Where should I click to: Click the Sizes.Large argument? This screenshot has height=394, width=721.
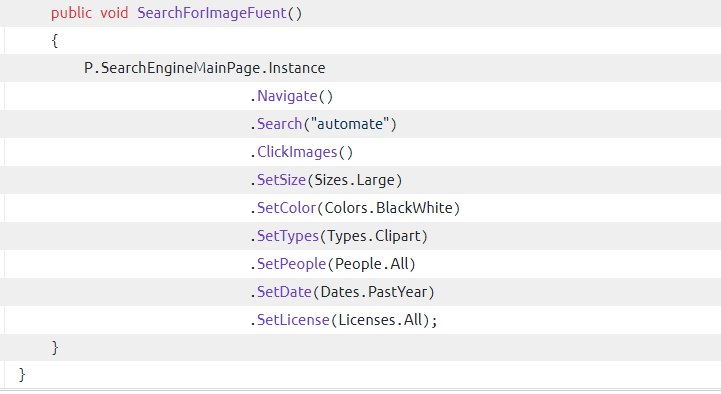[355, 180]
